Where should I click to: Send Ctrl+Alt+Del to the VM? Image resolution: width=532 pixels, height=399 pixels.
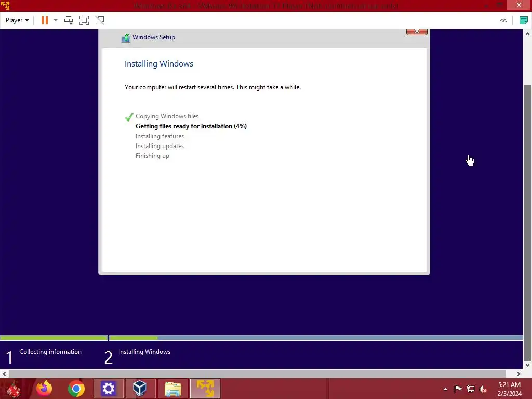point(69,20)
